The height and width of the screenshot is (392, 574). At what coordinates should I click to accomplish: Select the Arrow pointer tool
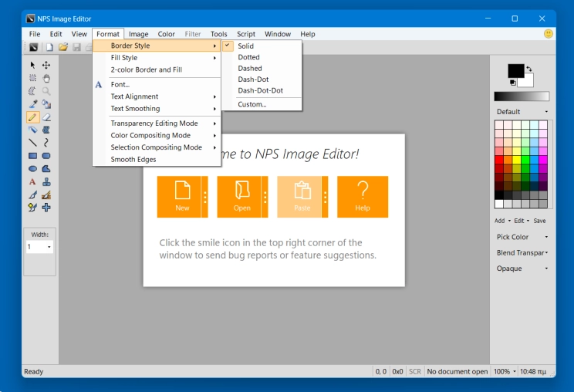[x=32, y=65]
